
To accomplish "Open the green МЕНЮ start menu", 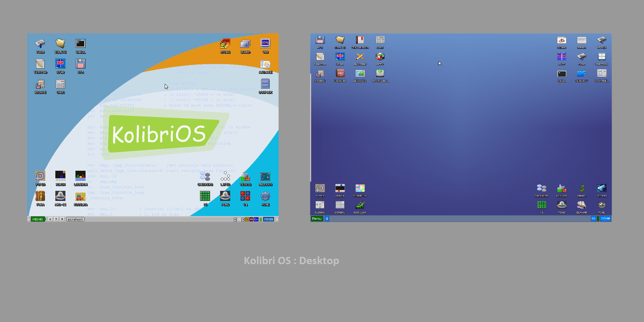I will [x=38, y=219].
